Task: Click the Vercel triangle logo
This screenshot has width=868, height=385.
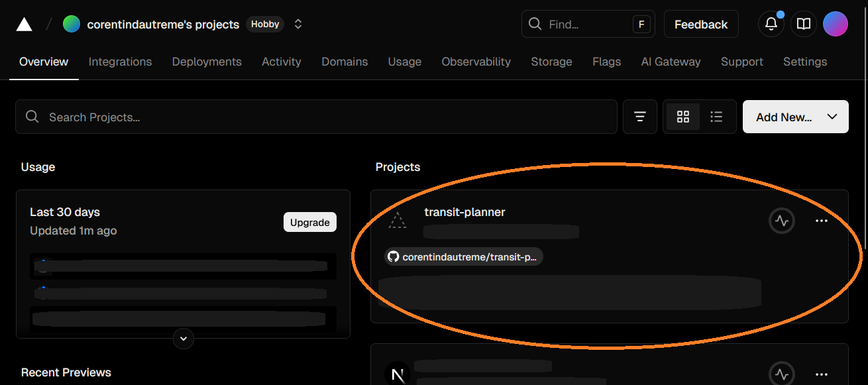Action: (x=24, y=25)
